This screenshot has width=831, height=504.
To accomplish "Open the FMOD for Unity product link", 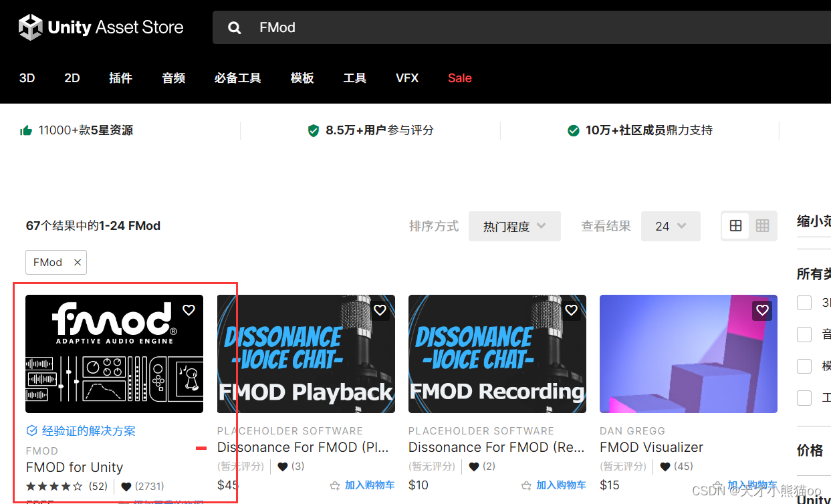I will point(74,467).
